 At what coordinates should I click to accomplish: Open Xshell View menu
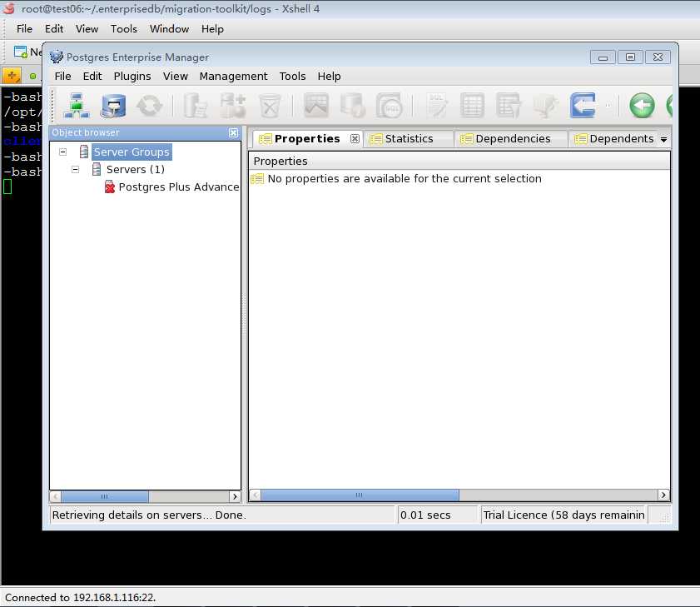(x=87, y=29)
